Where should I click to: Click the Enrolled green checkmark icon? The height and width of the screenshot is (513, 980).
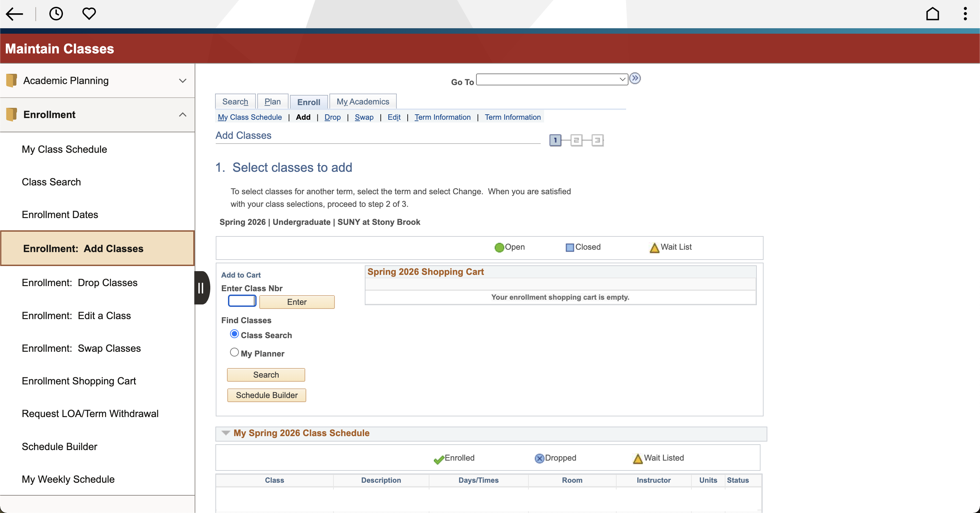(x=439, y=459)
